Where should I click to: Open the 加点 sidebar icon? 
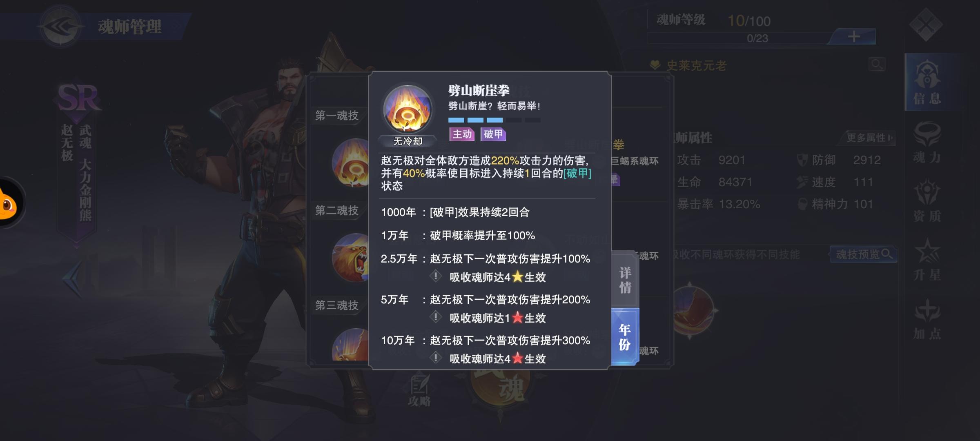tap(927, 320)
